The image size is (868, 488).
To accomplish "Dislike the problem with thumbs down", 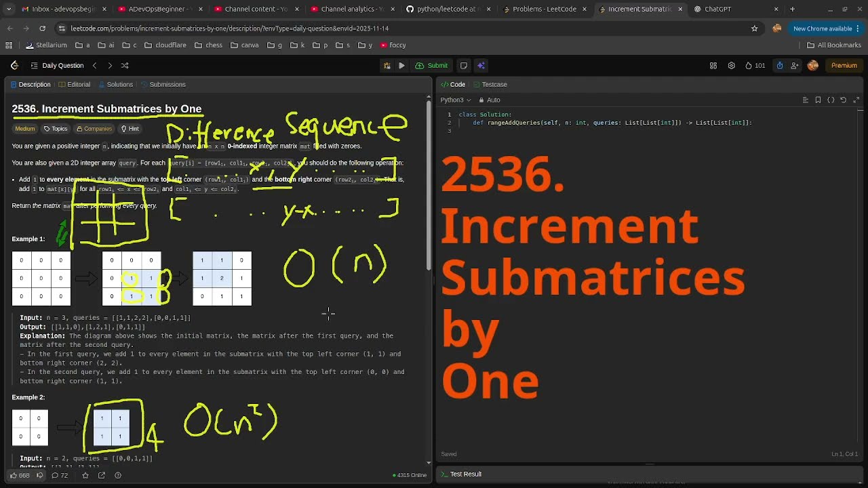I will [39, 475].
